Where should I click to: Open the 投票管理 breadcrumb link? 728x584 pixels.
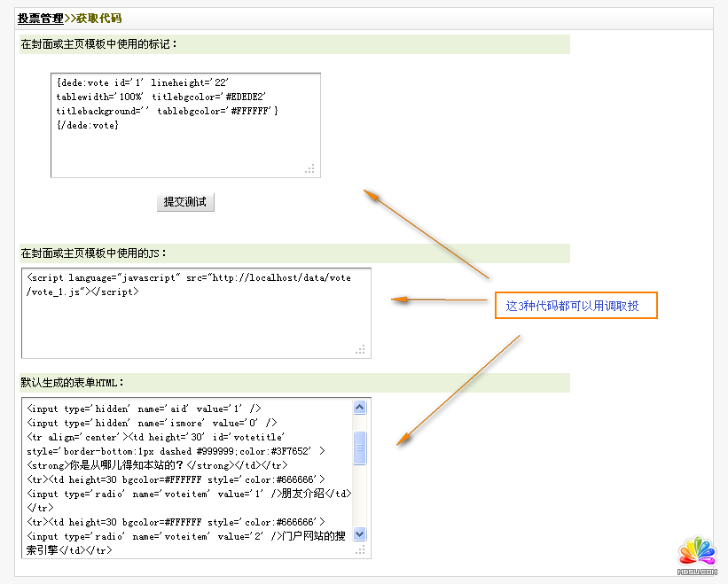40,18
